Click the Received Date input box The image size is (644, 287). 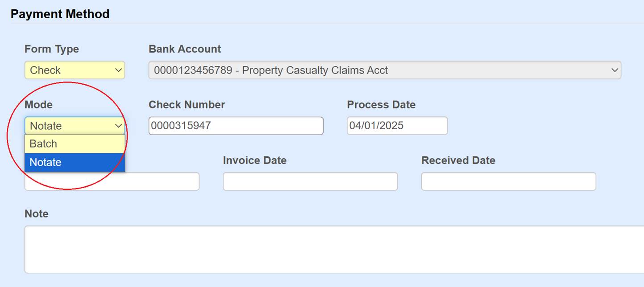coord(508,182)
